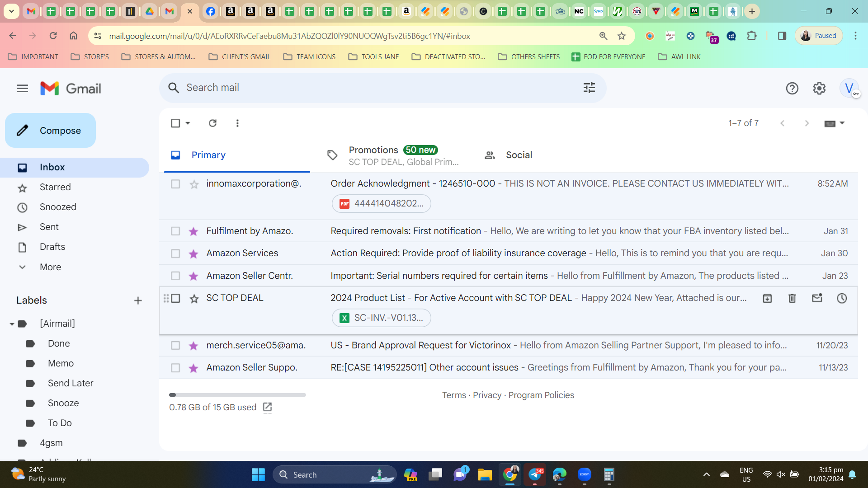868x488 pixels.
Task: Open the tab search dropdown in Chrome
Action: pos(11,11)
